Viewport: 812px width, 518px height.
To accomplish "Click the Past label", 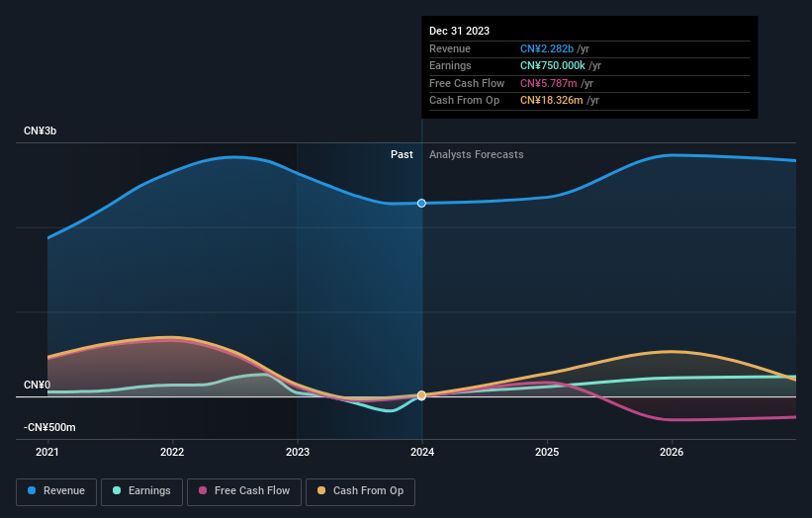I will [402, 154].
